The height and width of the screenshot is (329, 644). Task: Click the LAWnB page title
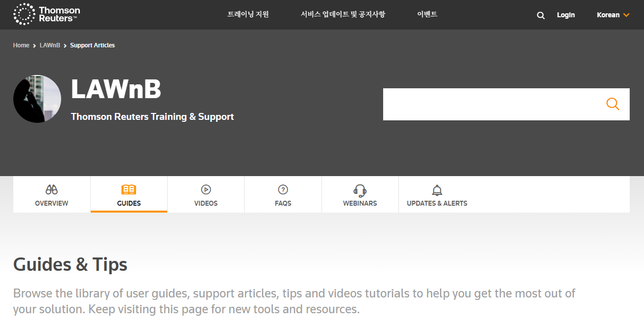(116, 89)
